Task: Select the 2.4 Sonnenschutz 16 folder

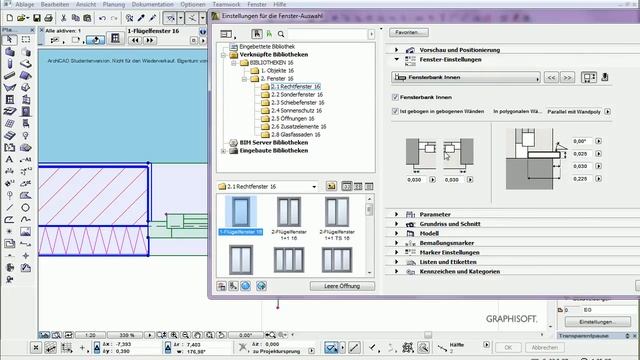Action: [x=296, y=111]
